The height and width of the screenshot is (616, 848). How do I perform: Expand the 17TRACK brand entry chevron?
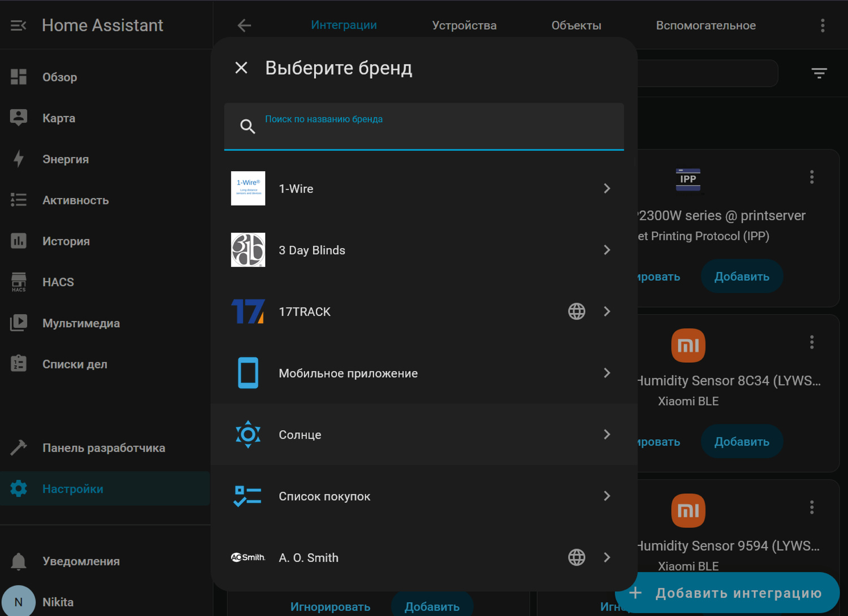[607, 311]
